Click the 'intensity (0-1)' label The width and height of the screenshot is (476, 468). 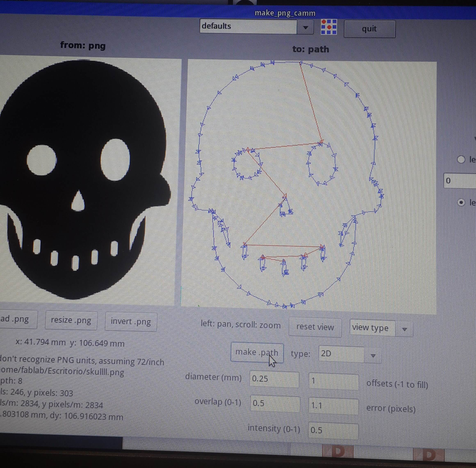coord(274,428)
